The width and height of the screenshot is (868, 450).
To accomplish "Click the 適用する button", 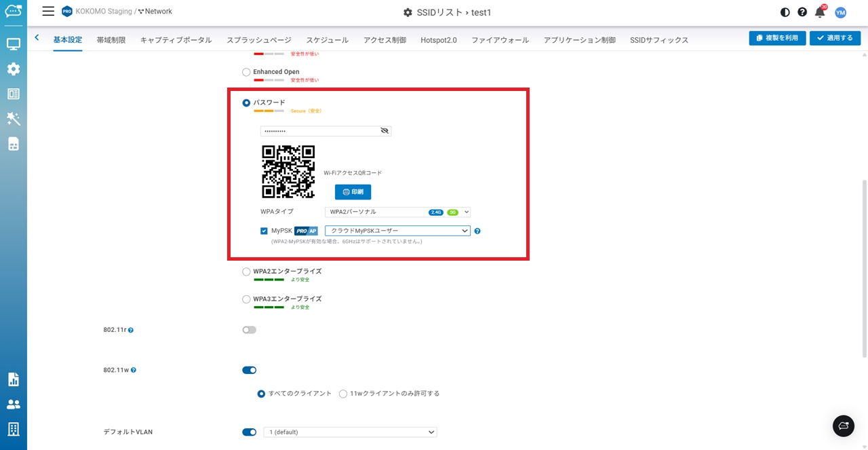I will [x=835, y=38].
